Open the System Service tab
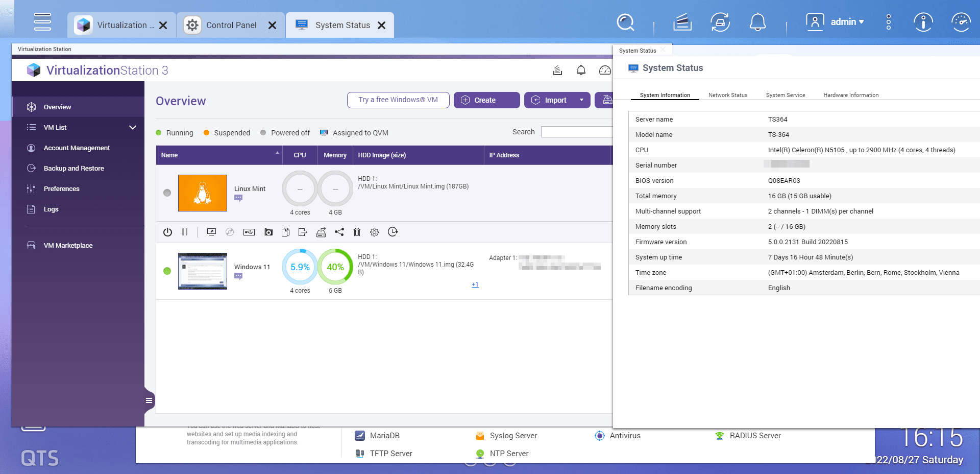The image size is (980, 474). coord(786,95)
